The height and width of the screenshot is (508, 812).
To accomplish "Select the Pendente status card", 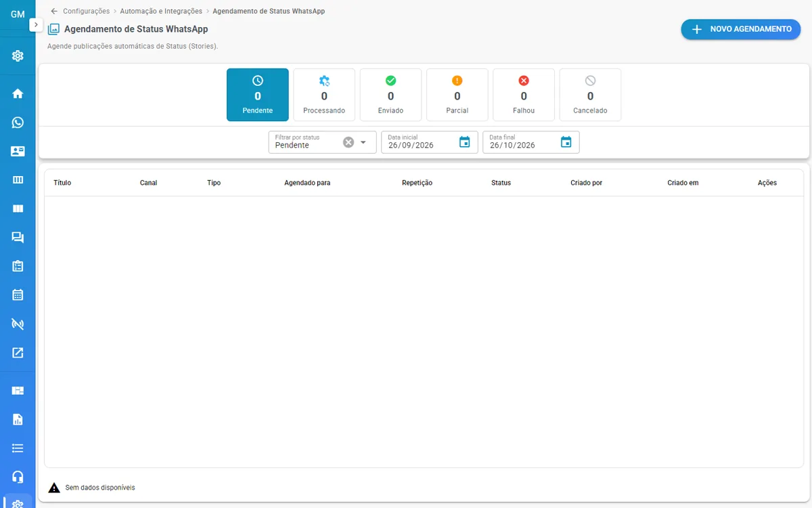I will point(258,95).
